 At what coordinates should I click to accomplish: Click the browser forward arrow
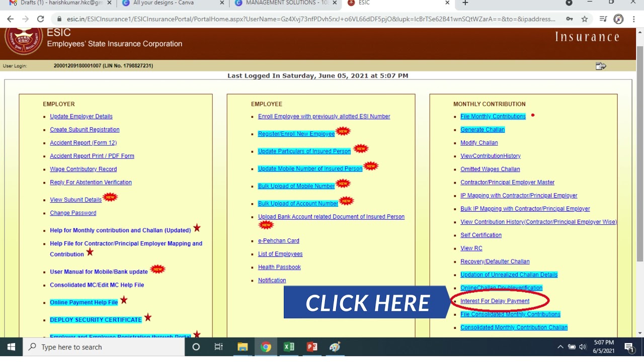click(25, 19)
